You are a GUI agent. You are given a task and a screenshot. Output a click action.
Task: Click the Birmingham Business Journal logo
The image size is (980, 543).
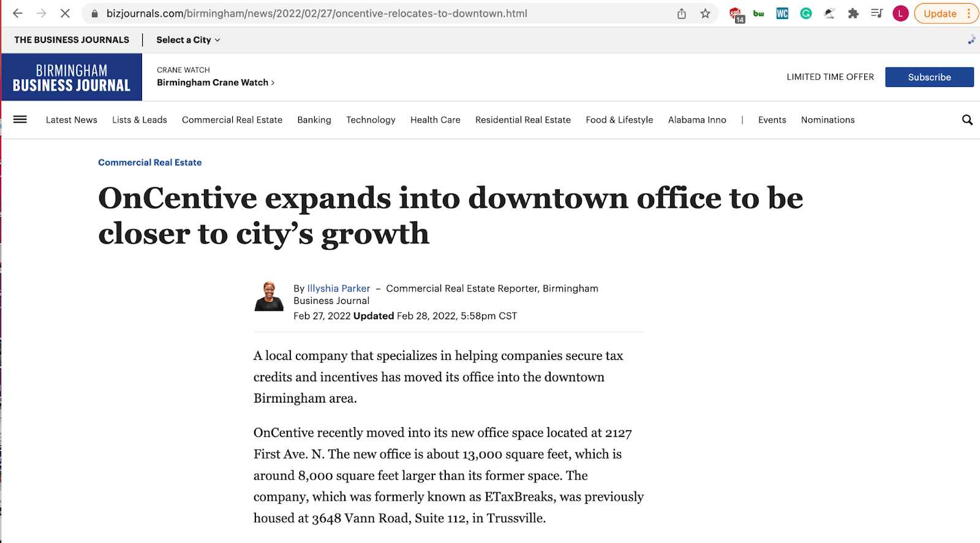[x=72, y=77]
